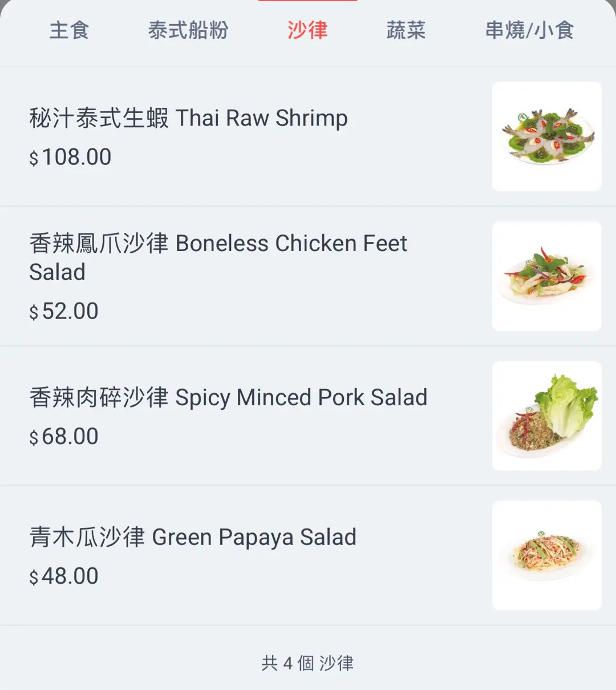Go to the 蔬菜 tab

coord(406,30)
